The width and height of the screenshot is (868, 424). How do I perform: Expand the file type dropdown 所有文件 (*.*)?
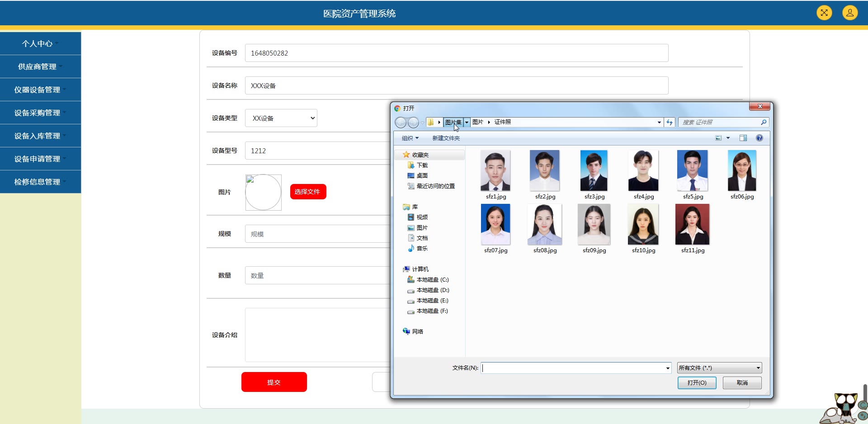(x=719, y=368)
